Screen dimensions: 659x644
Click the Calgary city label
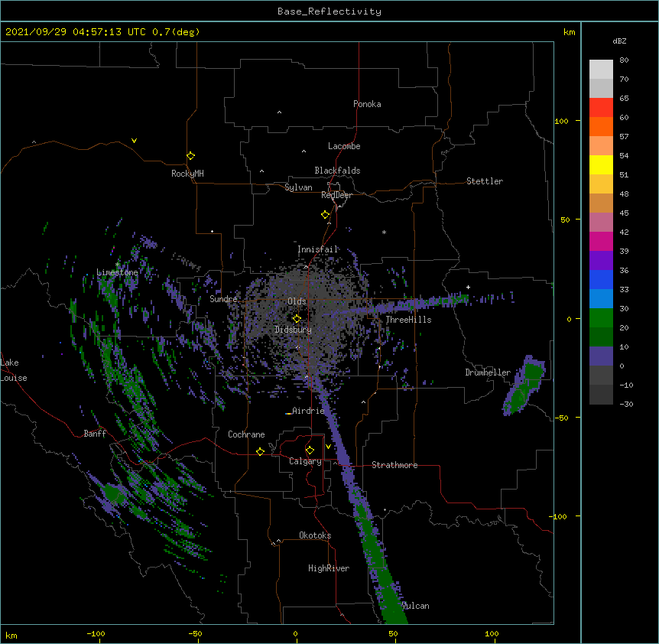[x=306, y=461]
